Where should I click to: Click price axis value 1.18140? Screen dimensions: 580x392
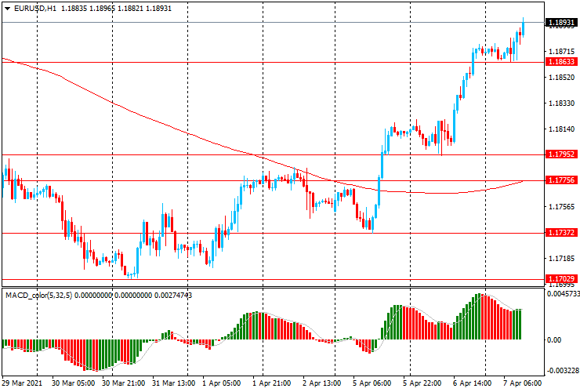[562, 129]
